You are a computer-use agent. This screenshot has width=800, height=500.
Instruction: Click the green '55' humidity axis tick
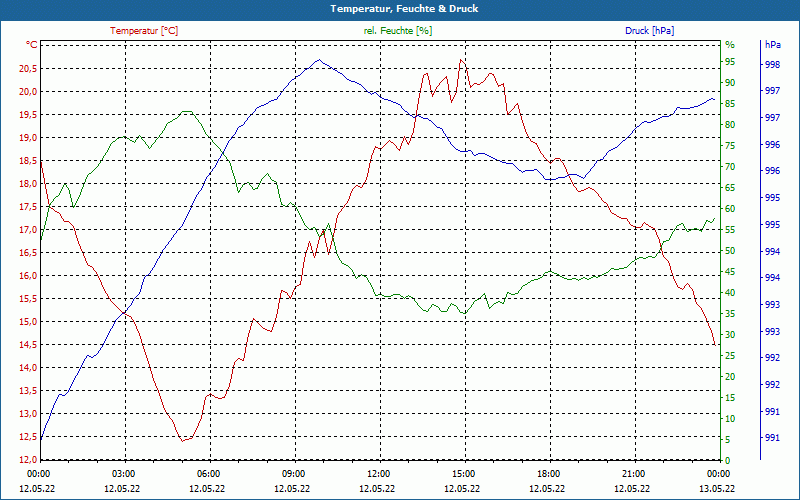(730, 230)
